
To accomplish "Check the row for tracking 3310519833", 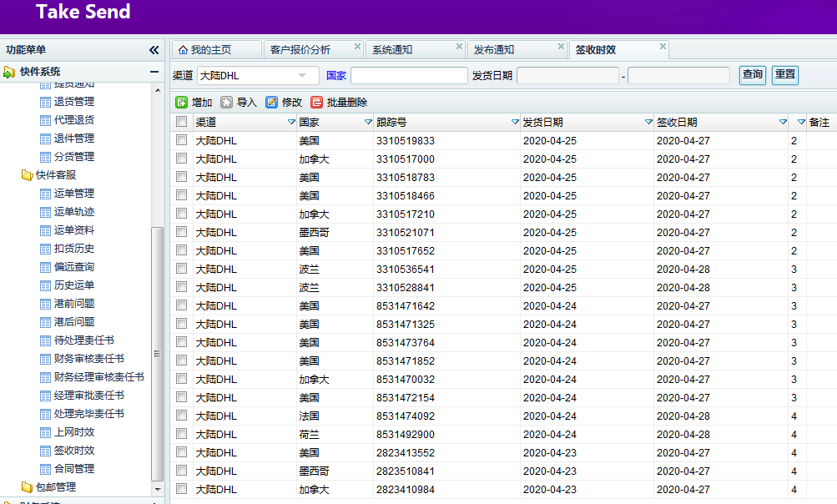I will click(182, 141).
